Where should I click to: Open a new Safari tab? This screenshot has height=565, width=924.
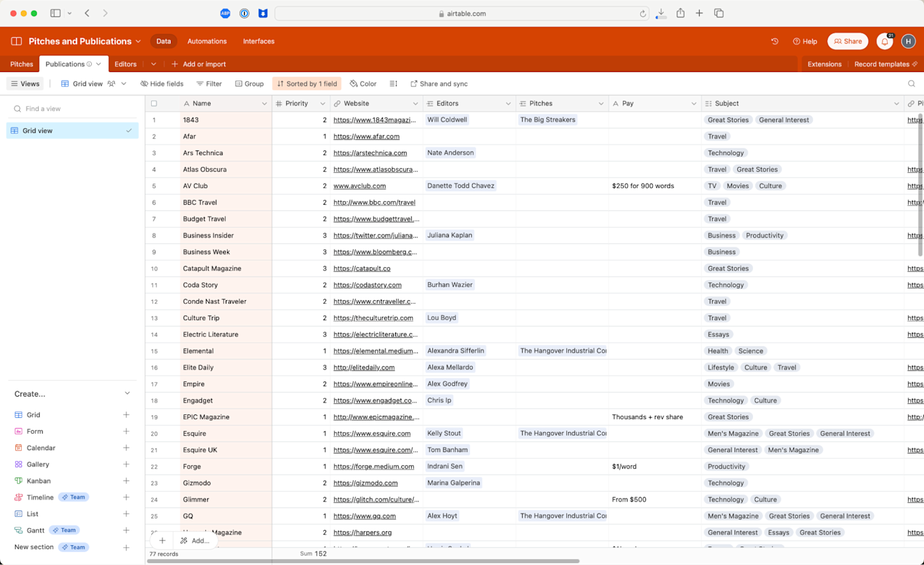pos(700,13)
